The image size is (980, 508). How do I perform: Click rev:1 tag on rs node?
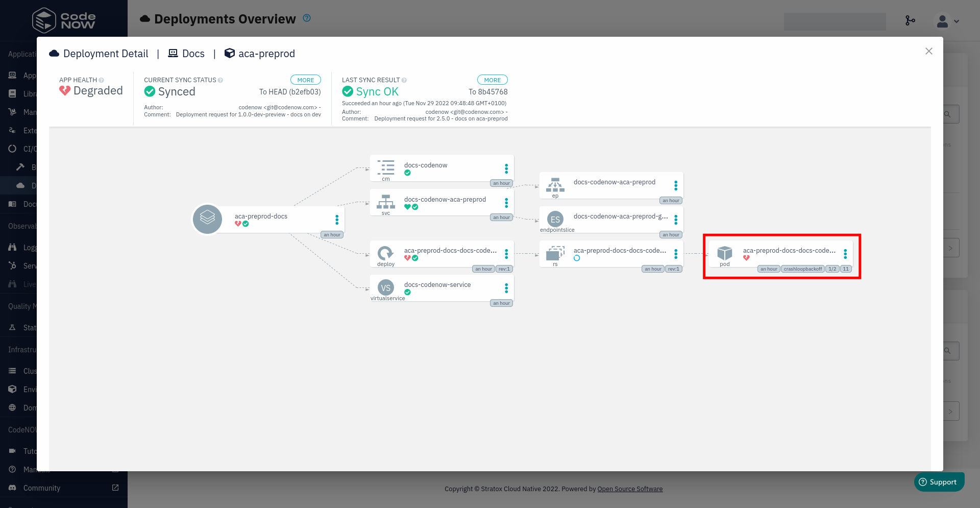tap(674, 269)
